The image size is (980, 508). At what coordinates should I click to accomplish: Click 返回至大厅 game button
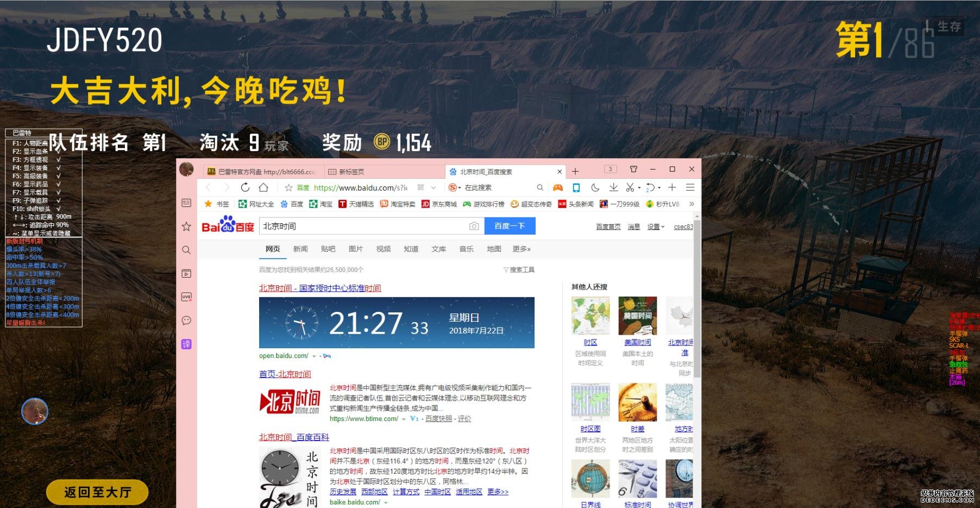(x=98, y=493)
